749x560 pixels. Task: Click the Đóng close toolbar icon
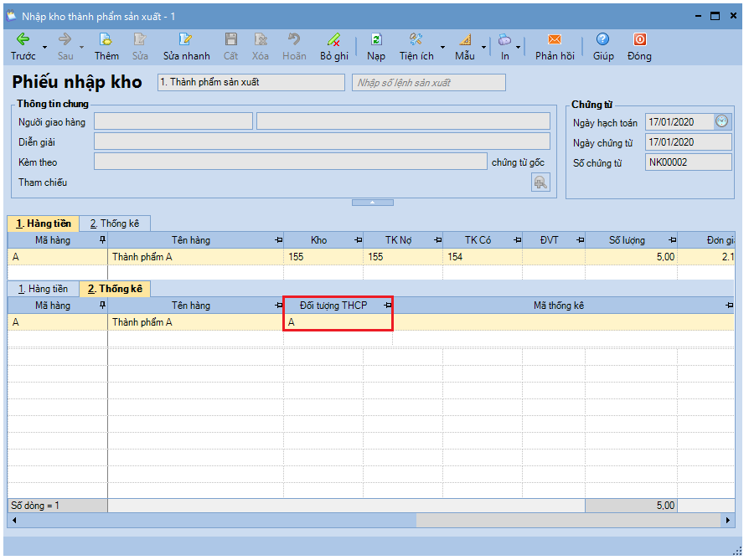[639, 39]
